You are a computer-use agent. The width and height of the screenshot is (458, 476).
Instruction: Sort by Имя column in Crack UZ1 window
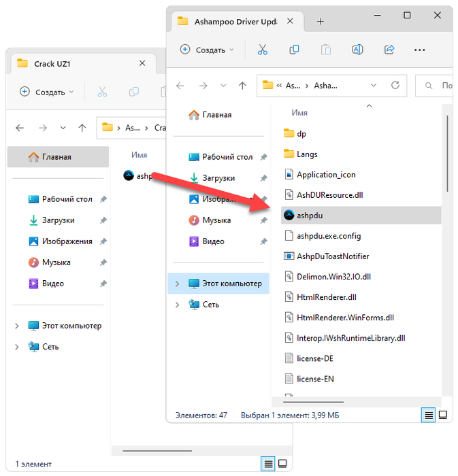(139, 155)
